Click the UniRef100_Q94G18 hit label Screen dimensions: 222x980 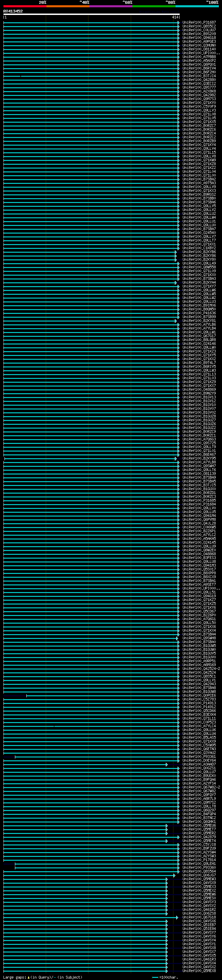pyautogui.click(x=199, y=38)
